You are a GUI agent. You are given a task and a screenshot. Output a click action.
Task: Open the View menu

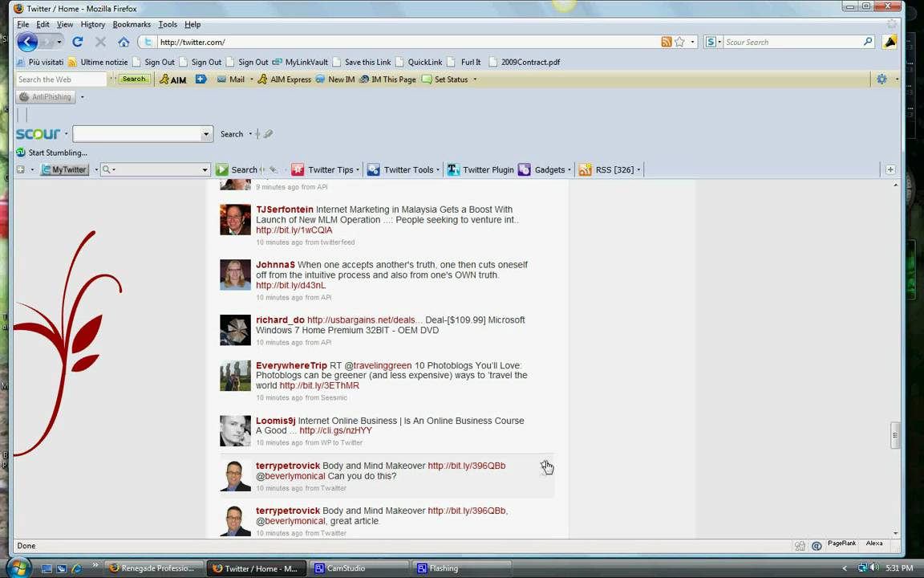click(x=65, y=24)
